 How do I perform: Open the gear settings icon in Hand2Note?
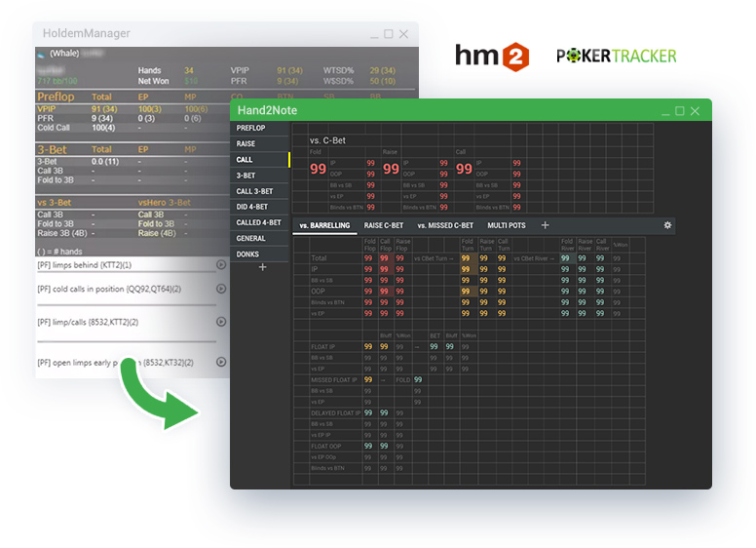(667, 225)
